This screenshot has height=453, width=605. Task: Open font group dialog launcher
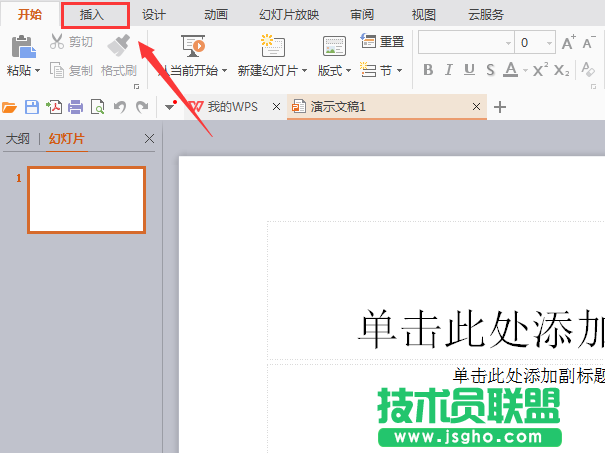(x=593, y=86)
